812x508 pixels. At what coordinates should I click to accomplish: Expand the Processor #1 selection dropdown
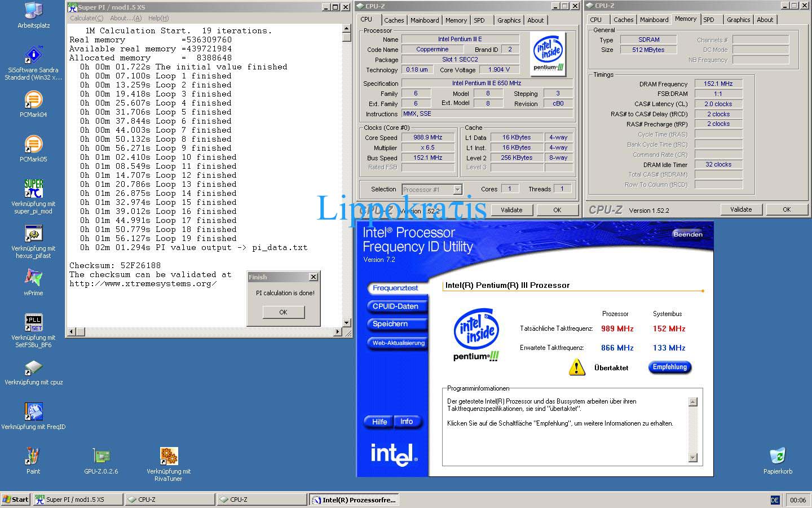click(x=457, y=190)
